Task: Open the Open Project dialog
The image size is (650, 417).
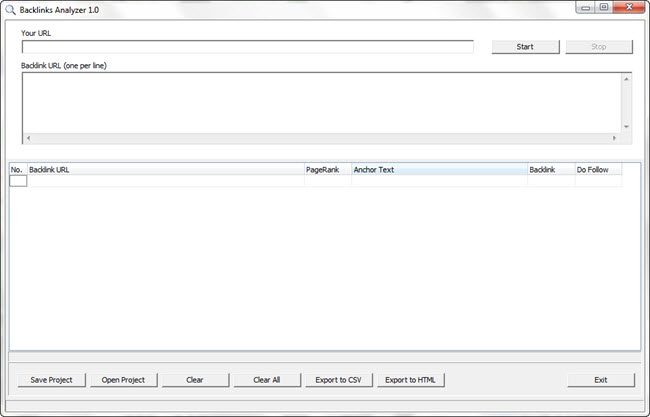Action: 123,380
